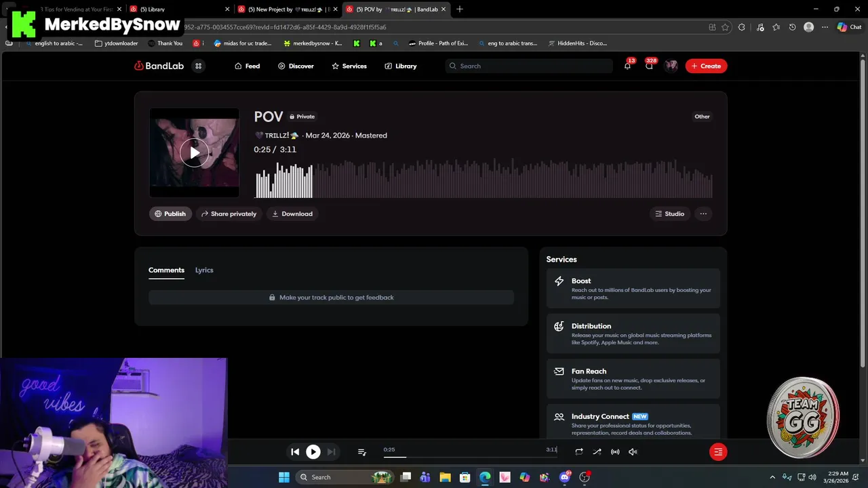868x488 pixels.
Task: Open the HiddenHits bookmark
Action: coord(576,43)
